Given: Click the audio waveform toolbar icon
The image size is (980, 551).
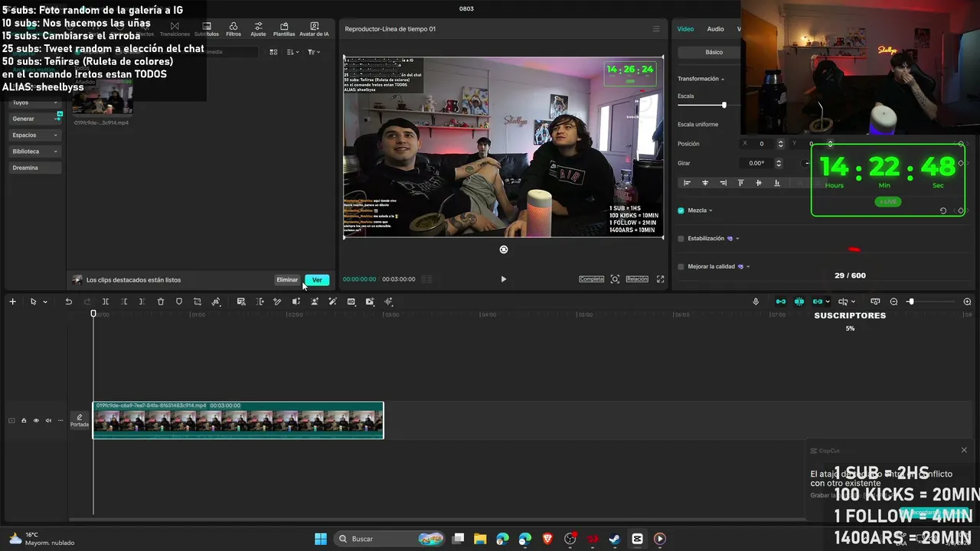Looking at the screenshot, I should pyautogui.click(x=388, y=302).
